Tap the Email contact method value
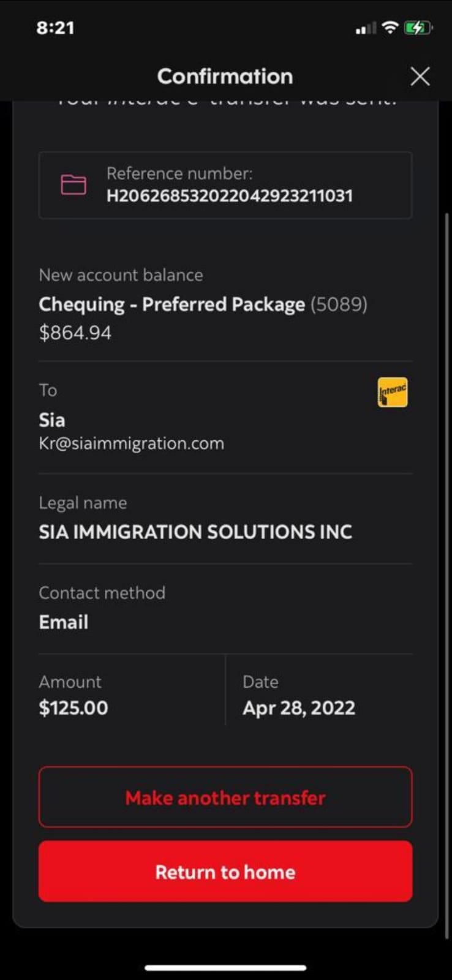The width and height of the screenshot is (452, 980). coord(64,622)
